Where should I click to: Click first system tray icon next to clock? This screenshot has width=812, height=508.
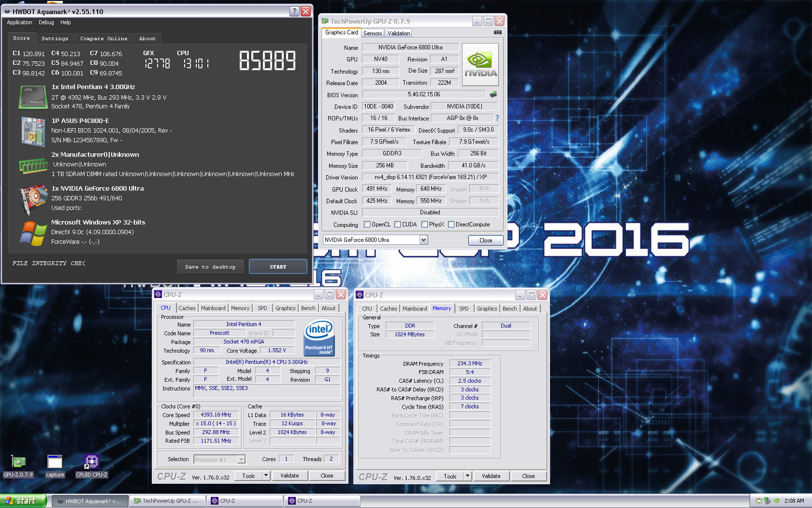click(x=759, y=501)
